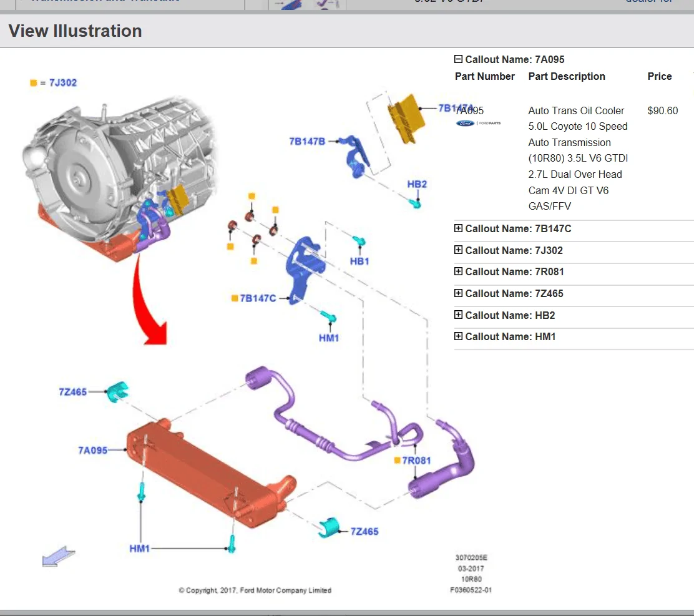Collapse the 7A095 callout details
Viewport: 694px width, 616px height.
pos(457,59)
